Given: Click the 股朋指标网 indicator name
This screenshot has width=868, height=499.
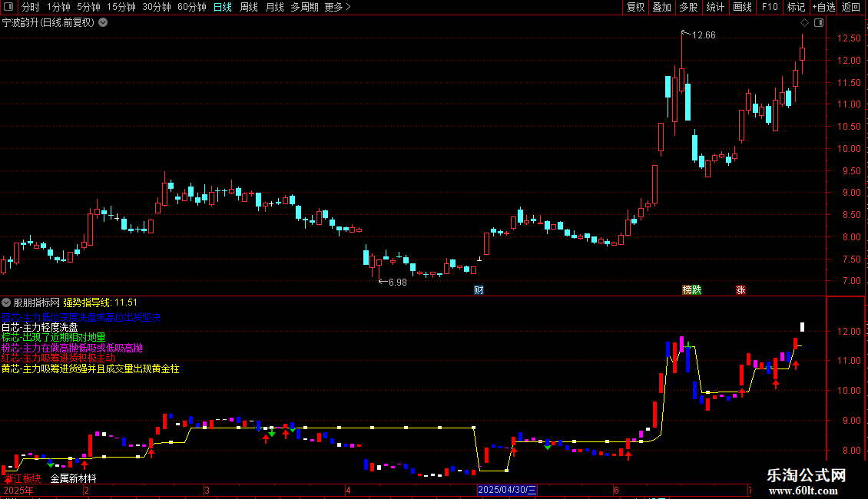Looking at the screenshot, I should (x=37, y=302).
